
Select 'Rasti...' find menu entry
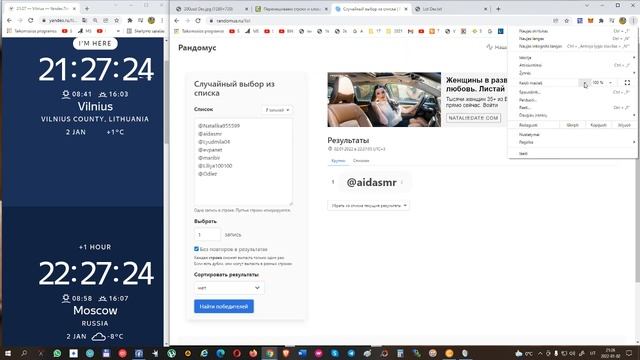click(572, 108)
